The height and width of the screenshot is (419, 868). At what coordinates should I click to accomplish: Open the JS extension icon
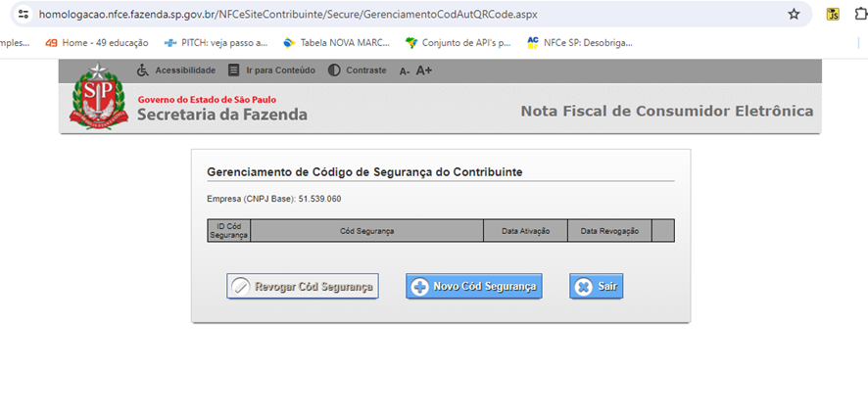pos(832,15)
